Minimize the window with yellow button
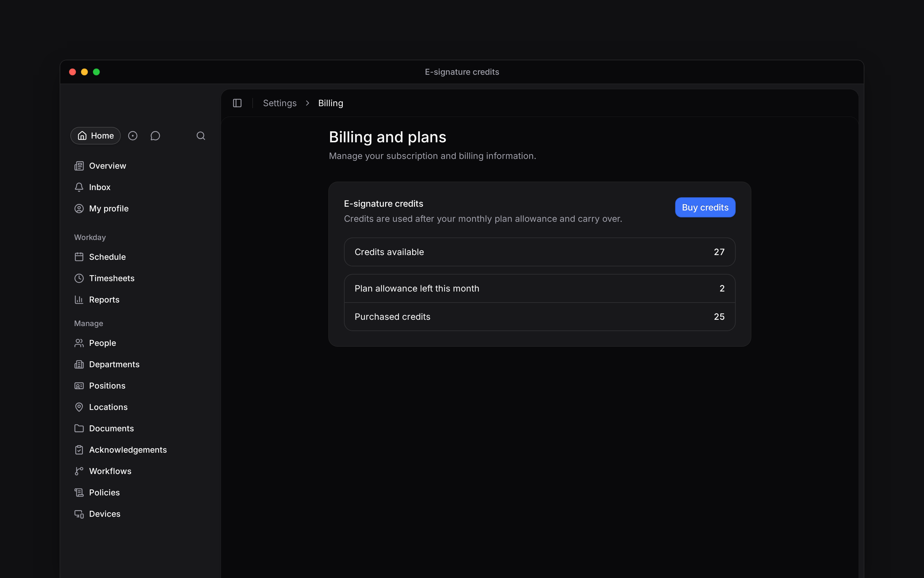Image resolution: width=924 pixels, height=578 pixels. pos(84,72)
